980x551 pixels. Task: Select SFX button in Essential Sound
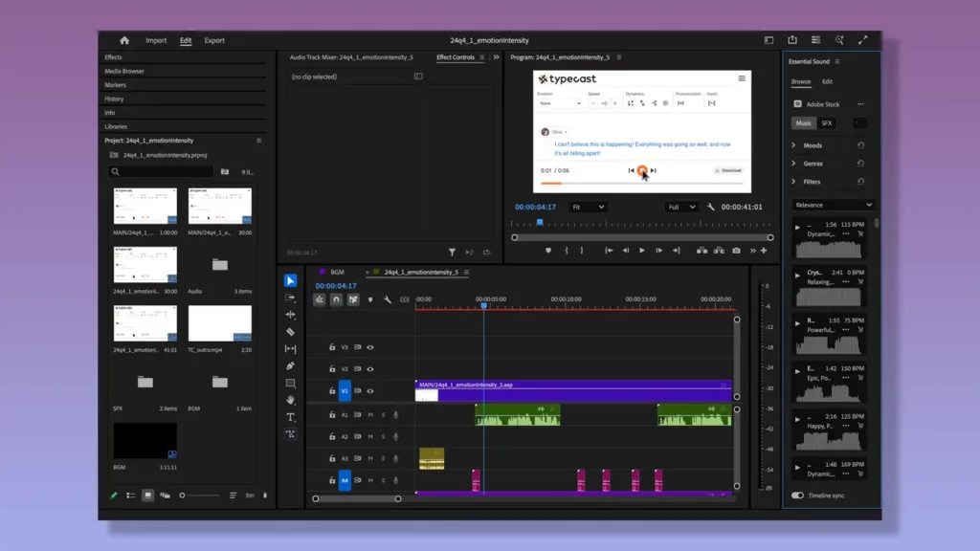826,123
